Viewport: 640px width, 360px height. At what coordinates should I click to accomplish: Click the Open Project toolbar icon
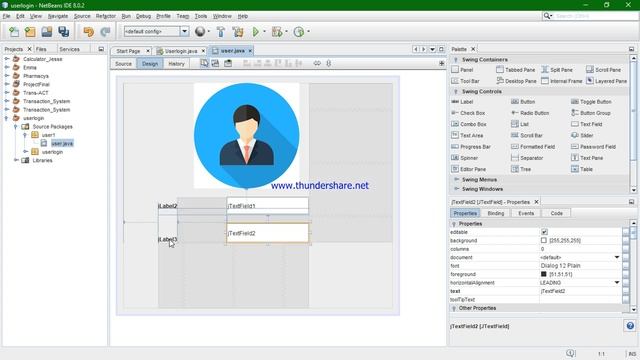click(x=47, y=32)
